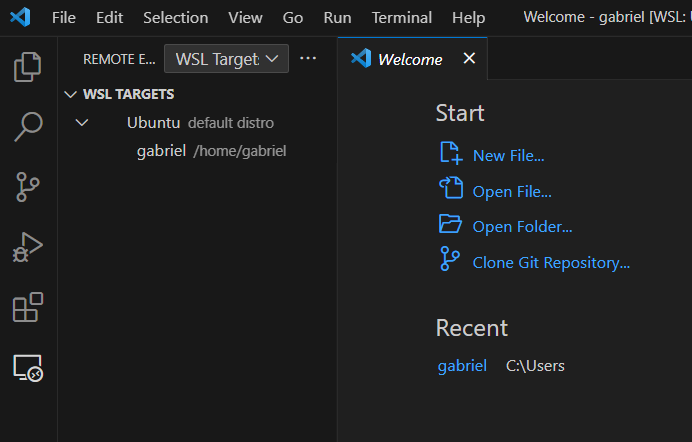
Task: Click the REMOTE E... panel title
Action: pos(119,59)
